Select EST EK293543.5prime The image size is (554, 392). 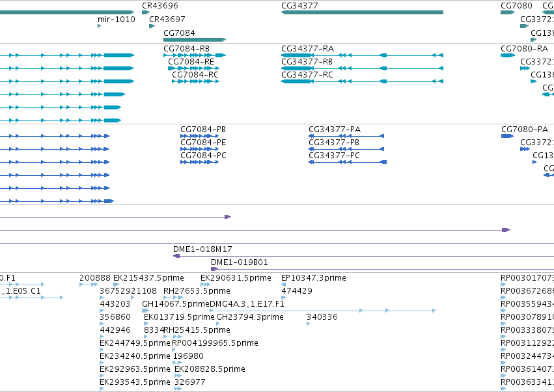135,382
